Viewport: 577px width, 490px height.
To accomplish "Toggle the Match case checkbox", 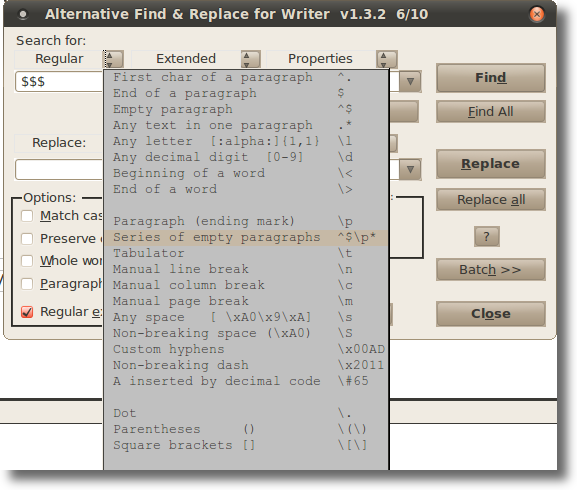I will coord(27,216).
